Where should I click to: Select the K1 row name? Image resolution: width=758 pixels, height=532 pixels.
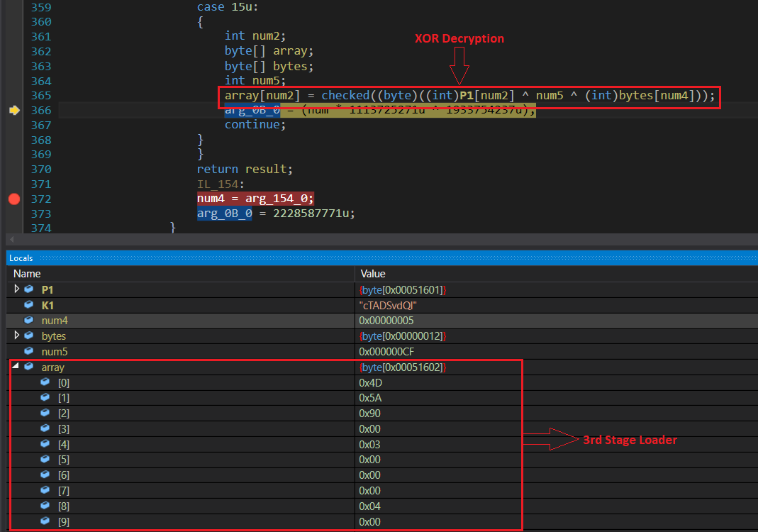48,305
